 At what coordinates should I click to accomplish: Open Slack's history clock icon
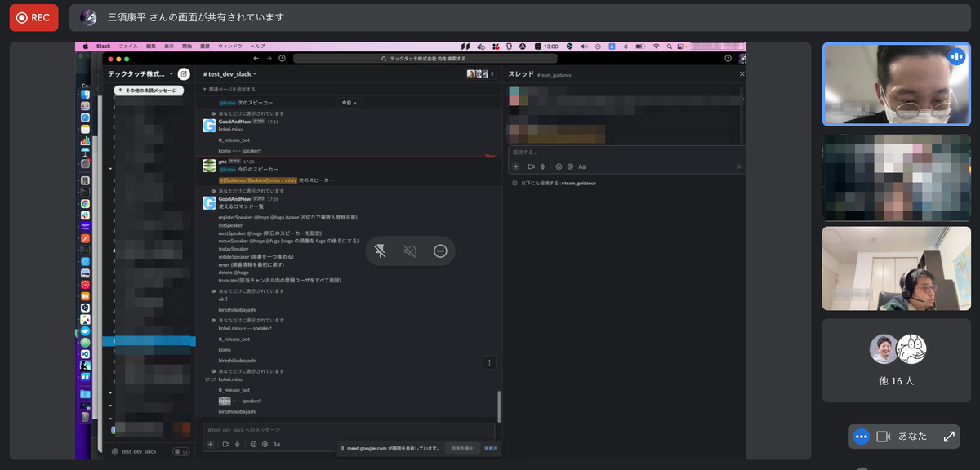point(282,59)
